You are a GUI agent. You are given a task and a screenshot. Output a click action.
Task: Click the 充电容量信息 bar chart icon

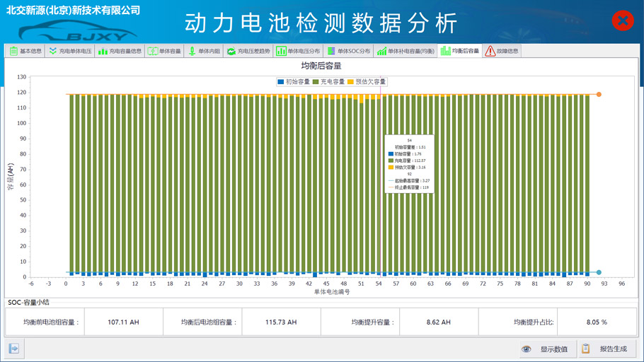(x=103, y=51)
